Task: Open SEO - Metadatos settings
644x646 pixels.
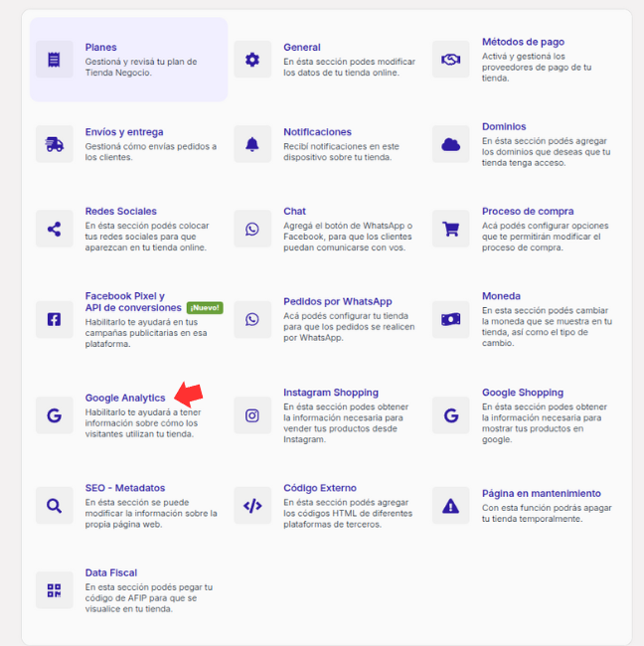Action: (x=125, y=488)
